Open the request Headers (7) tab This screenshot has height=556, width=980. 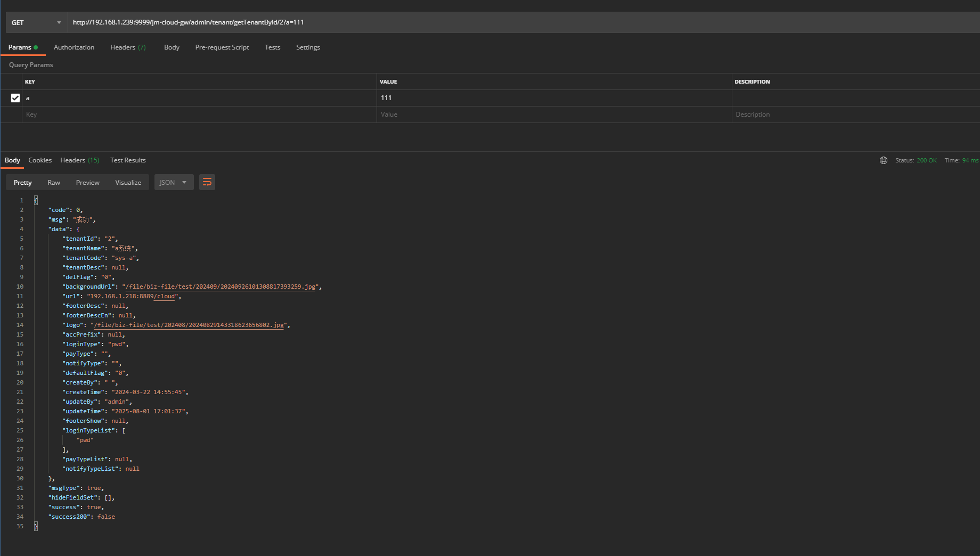pos(128,47)
